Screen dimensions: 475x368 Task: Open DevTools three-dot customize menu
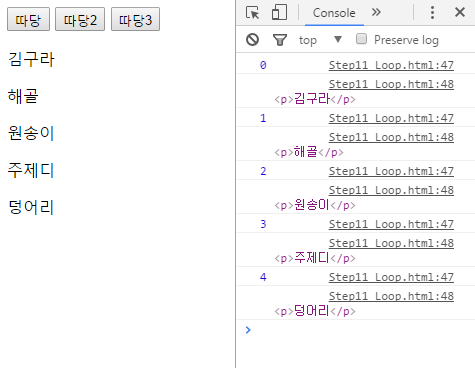[432, 12]
